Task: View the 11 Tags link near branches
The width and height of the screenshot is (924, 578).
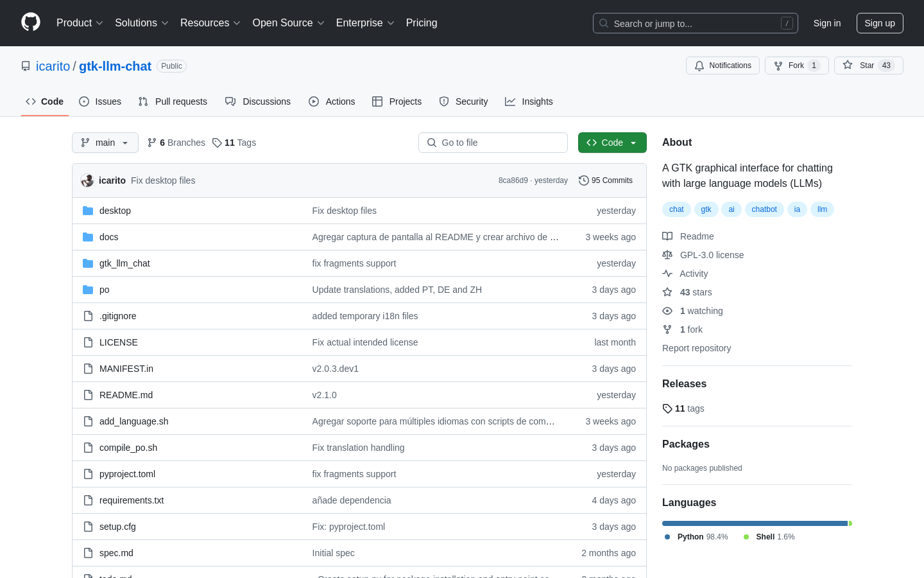Action: click(x=234, y=143)
